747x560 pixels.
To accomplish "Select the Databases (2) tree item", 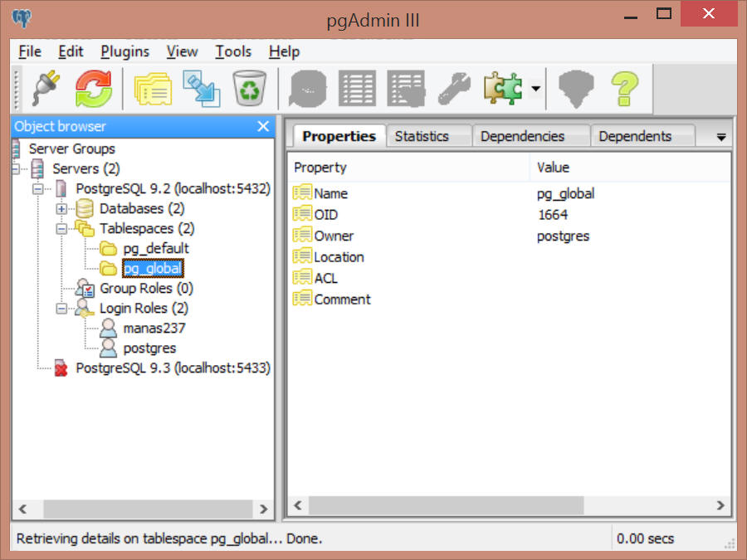I will tap(142, 208).
